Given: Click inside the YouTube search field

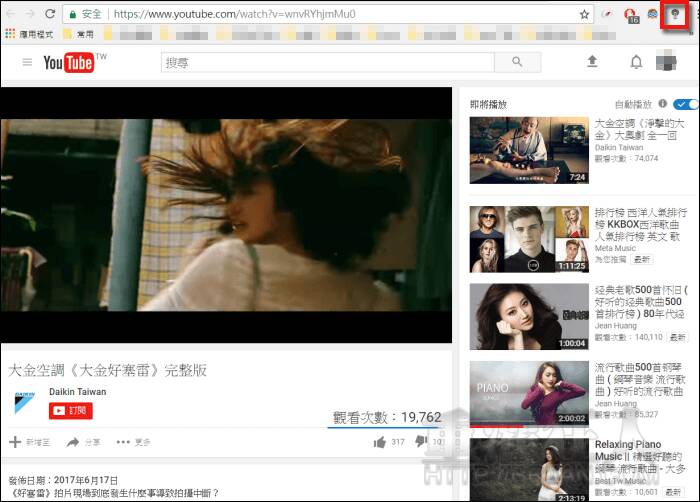Looking at the screenshot, I should tap(328, 62).
